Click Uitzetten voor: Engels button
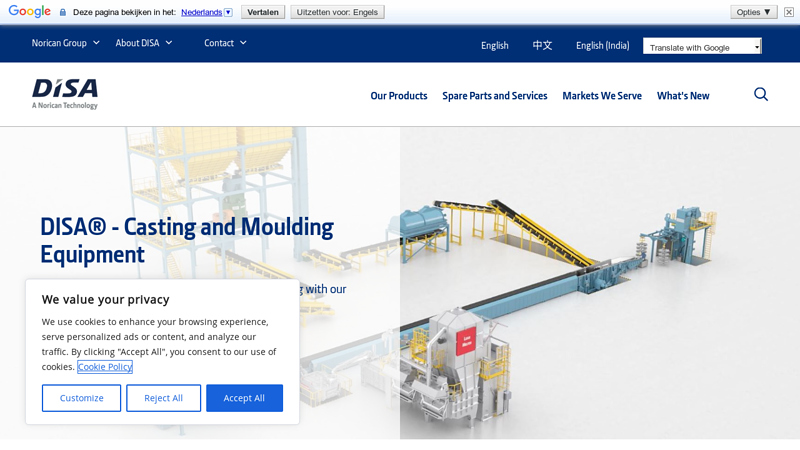Viewport: 800px width, 450px height. click(337, 12)
